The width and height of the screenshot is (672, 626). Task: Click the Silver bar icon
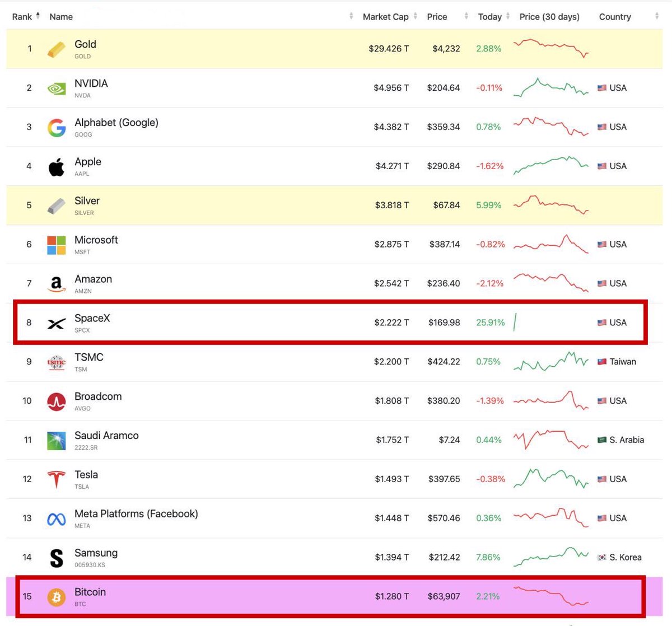pyautogui.click(x=56, y=206)
